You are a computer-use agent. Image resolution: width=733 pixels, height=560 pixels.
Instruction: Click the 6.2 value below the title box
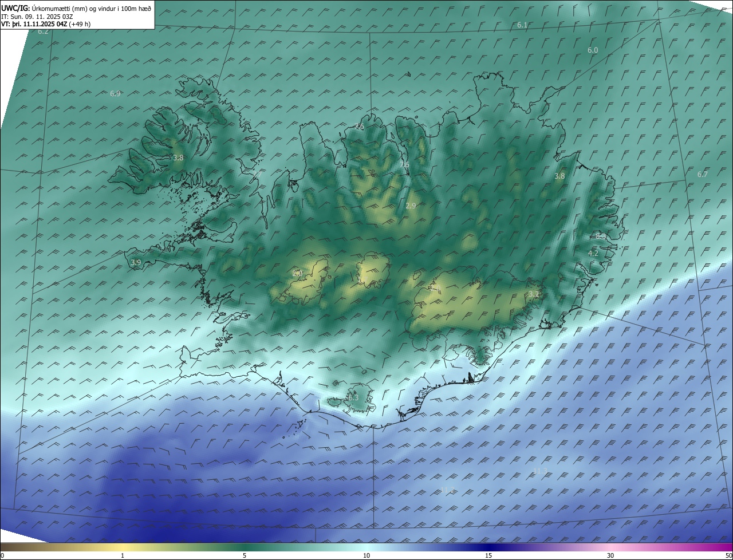(43, 32)
